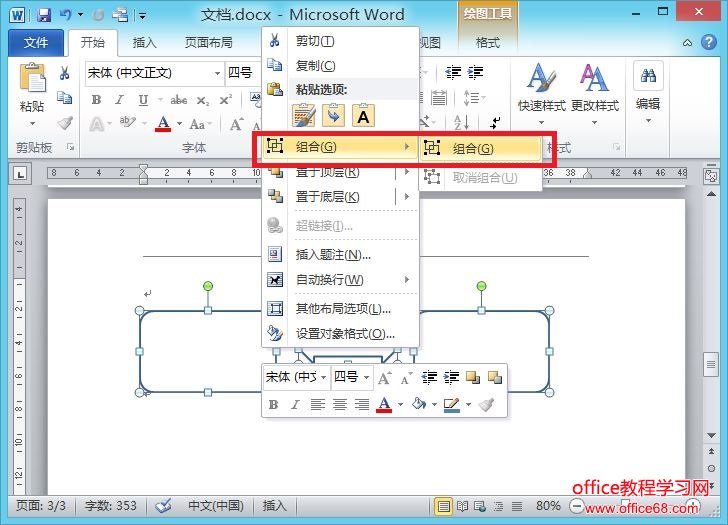This screenshot has width=728, height=525.
Task: Click Shape Fill paint bucket in mini toolbar
Action: 419,404
